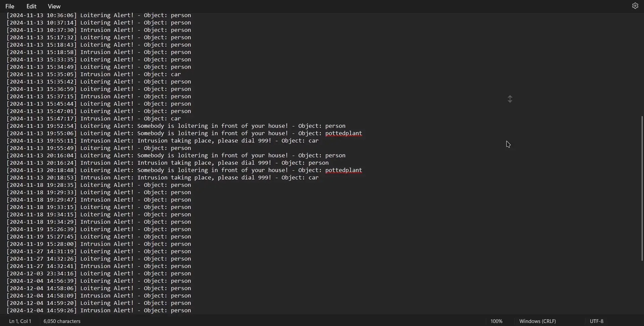Open the settings gear icon

coord(635,6)
